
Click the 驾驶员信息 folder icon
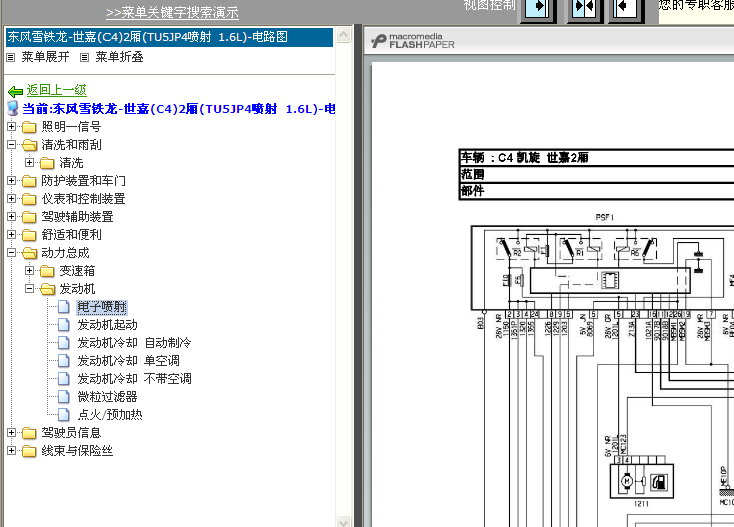click(29, 434)
